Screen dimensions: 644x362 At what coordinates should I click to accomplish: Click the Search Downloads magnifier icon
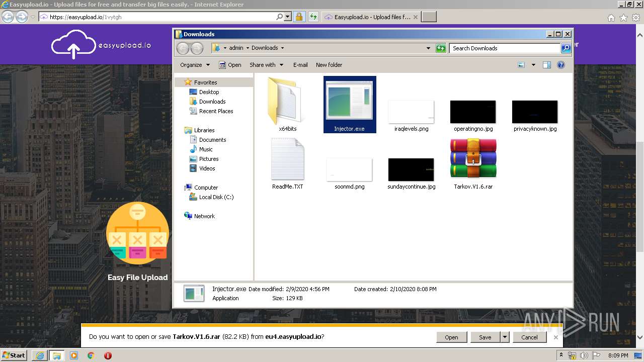tap(566, 48)
